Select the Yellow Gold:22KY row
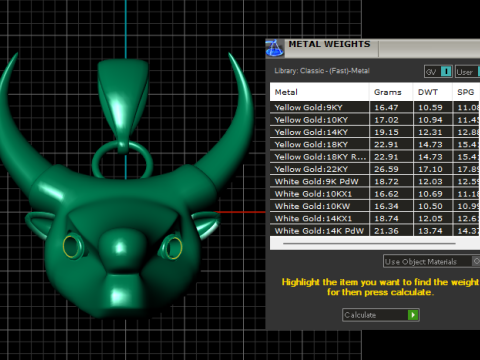Screen dimensions: 480x360 coord(375,169)
